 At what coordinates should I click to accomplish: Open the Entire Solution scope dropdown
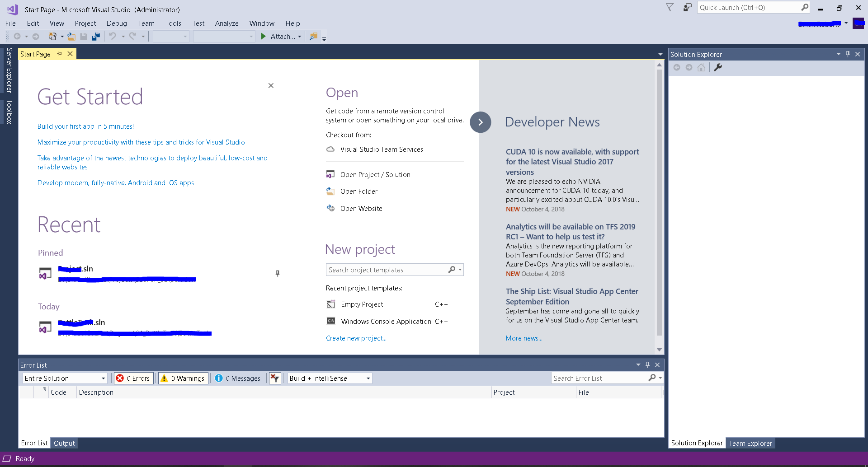pyautogui.click(x=103, y=378)
